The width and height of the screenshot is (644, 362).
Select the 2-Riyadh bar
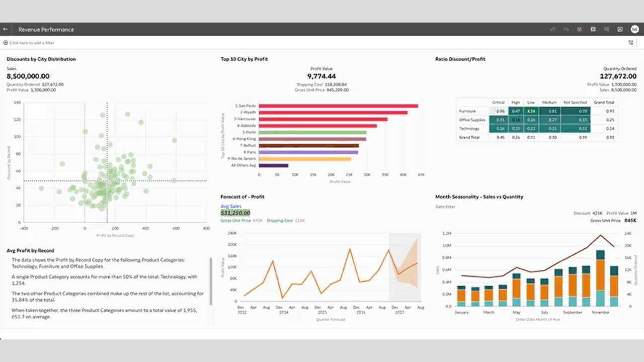coord(333,113)
